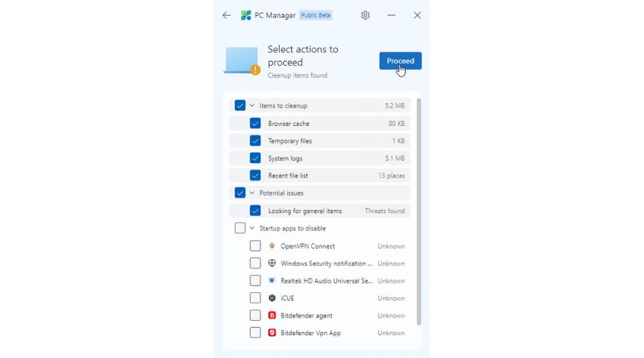Viewport: 644px width, 358px height.
Task: Click the laptop warning illustration
Action: tap(242, 61)
